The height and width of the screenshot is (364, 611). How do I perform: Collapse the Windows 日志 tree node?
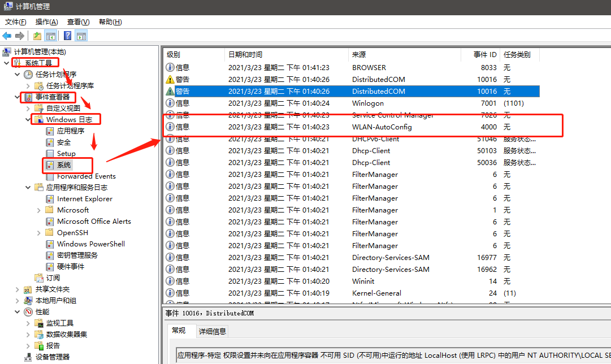tap(28, 119)
